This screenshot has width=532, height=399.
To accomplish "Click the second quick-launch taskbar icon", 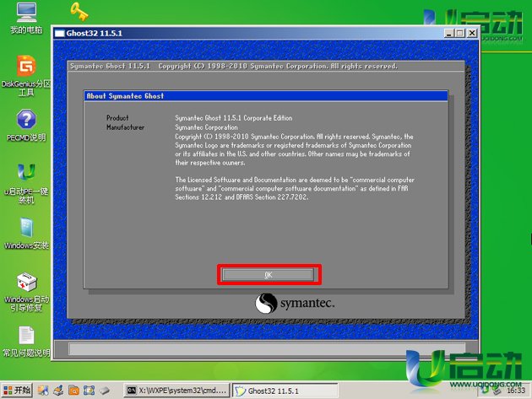I will tap(58, 391).
